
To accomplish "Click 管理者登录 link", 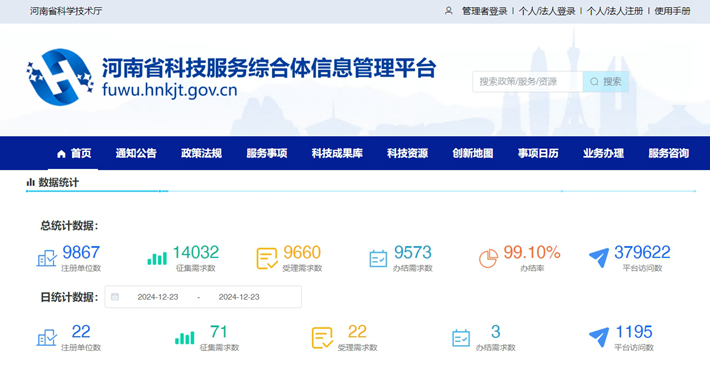I will (485, 11).
